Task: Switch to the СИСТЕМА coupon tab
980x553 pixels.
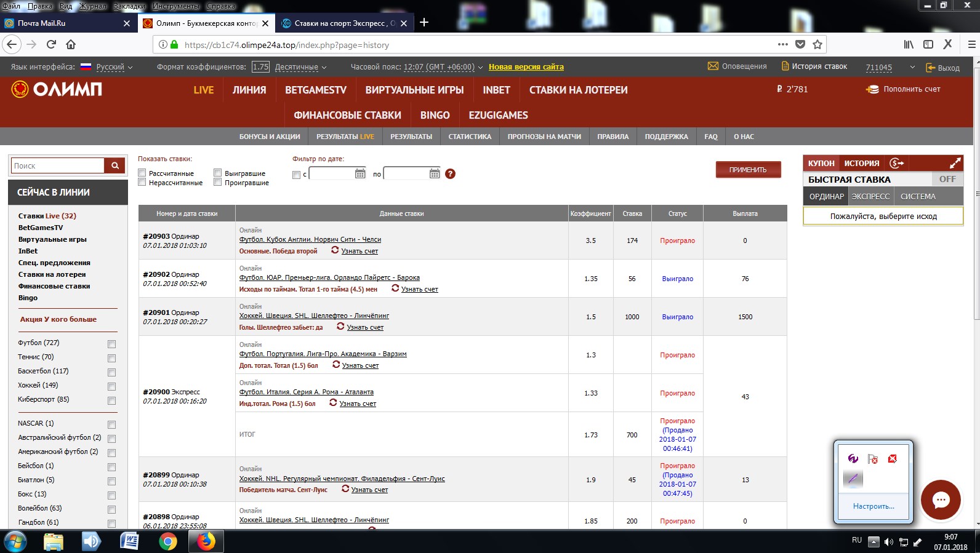Action: [x=918, y=196]
